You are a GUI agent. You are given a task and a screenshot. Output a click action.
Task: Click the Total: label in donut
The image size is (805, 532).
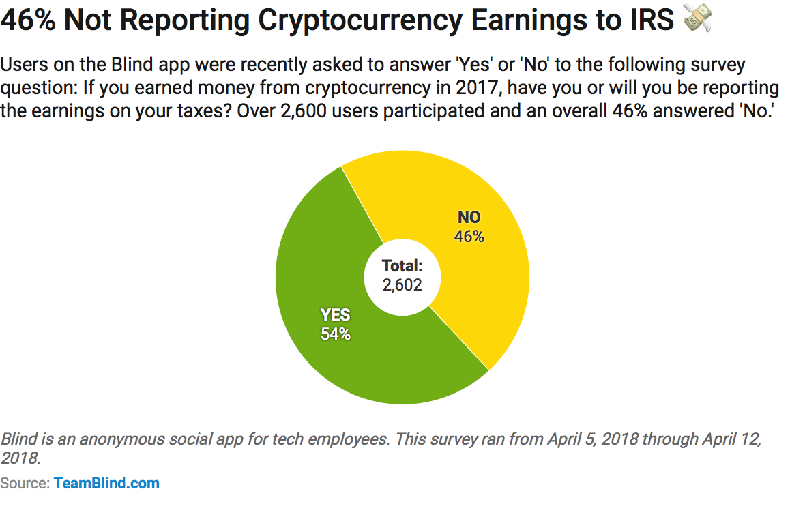pyautogui.click(x=402, y=266)
